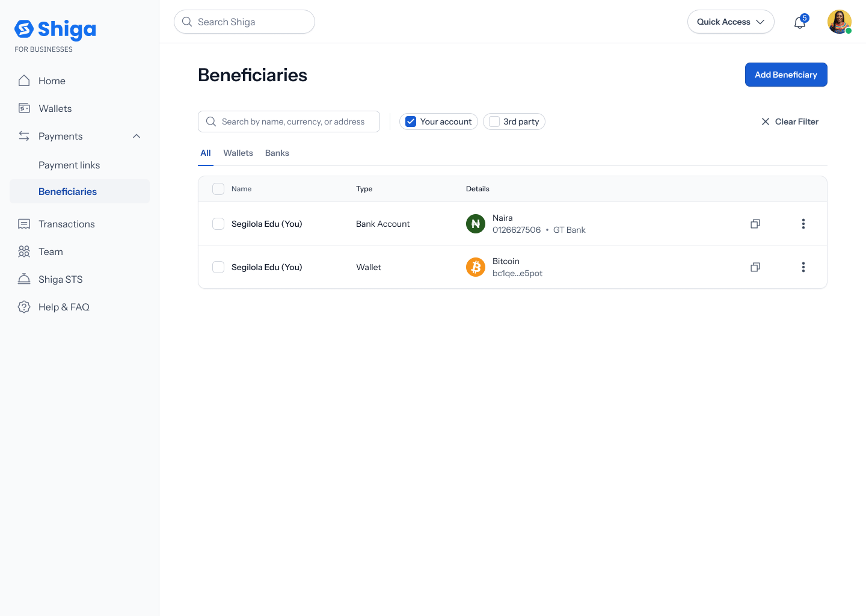
Task: Click the Bitcoin currency icon
Action: (476, 267)
